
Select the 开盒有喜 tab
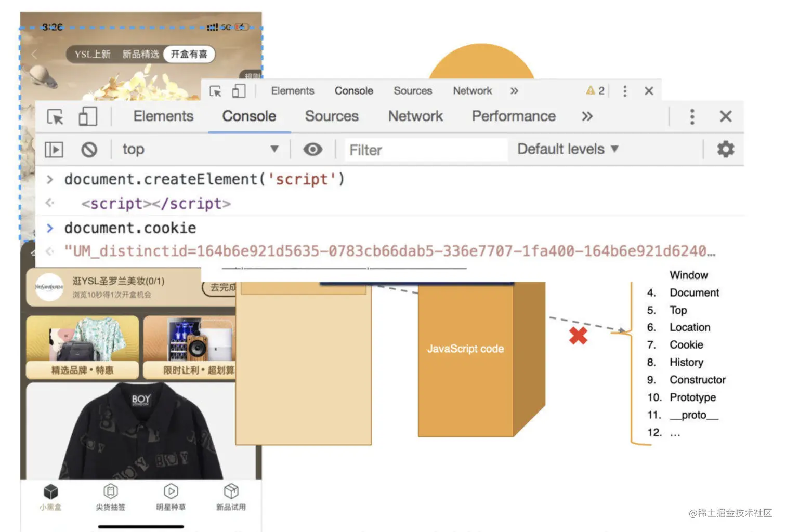click(x=189, y=54)
